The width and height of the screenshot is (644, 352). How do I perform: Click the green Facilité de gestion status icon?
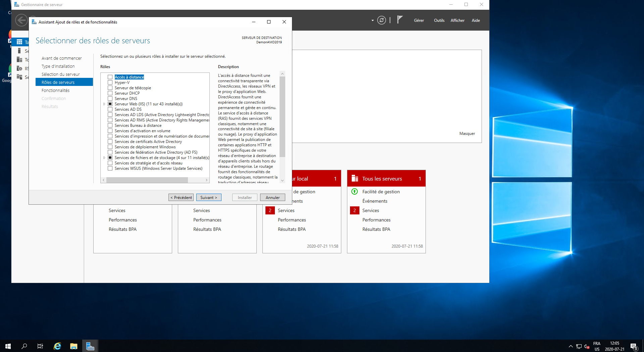click(354, 192)
